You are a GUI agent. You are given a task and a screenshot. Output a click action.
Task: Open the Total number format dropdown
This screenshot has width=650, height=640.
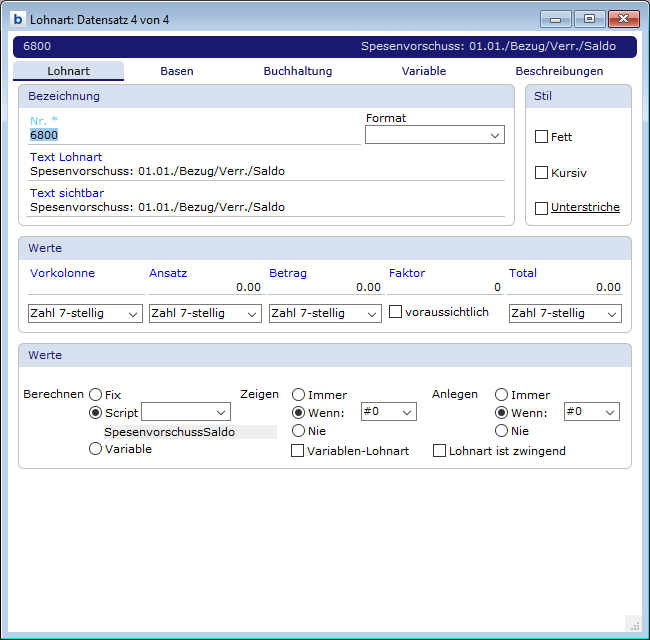click(x=565, y=314)
